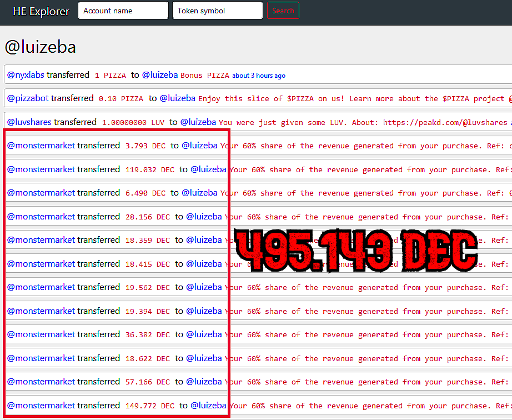Image resolution: width=512 pixels, height=420 pixels.
Task: Select the '57.166 DEC' amount text
Action: tap(148, 382)
